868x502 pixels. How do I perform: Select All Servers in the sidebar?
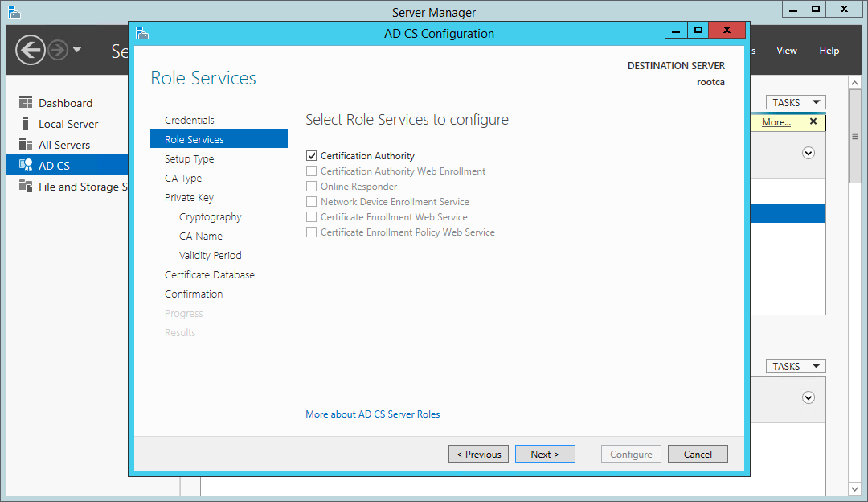pyautogui.click(x=68, y=145)
